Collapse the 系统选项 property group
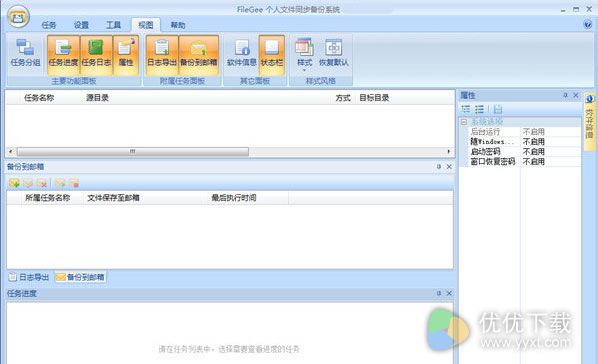 (x=464, y=122)
